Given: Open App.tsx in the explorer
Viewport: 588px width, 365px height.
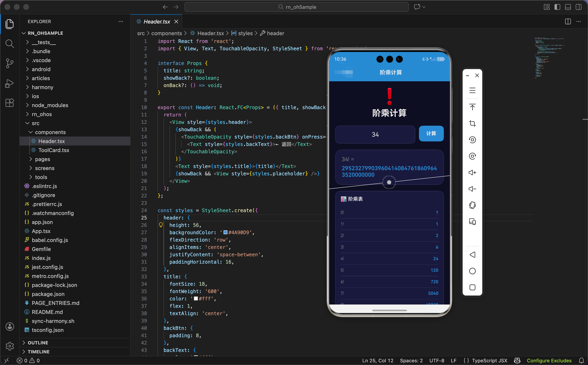Looking at the screenshot, I should pos(41,231).
